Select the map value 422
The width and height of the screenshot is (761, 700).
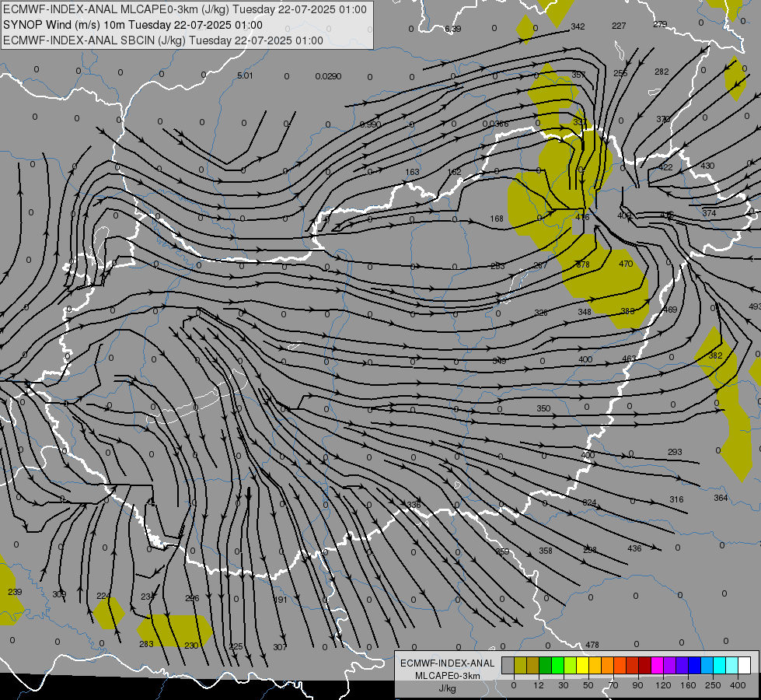coord(665,167)
